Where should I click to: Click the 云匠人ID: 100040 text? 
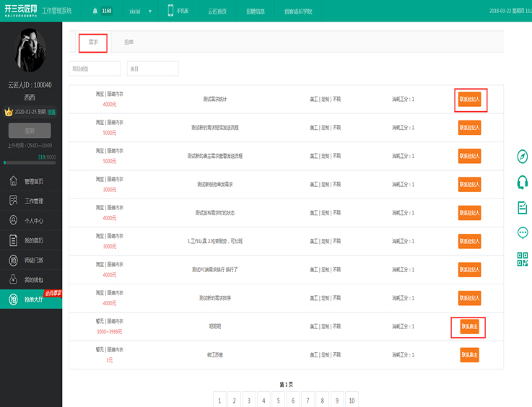coord(30,85)
